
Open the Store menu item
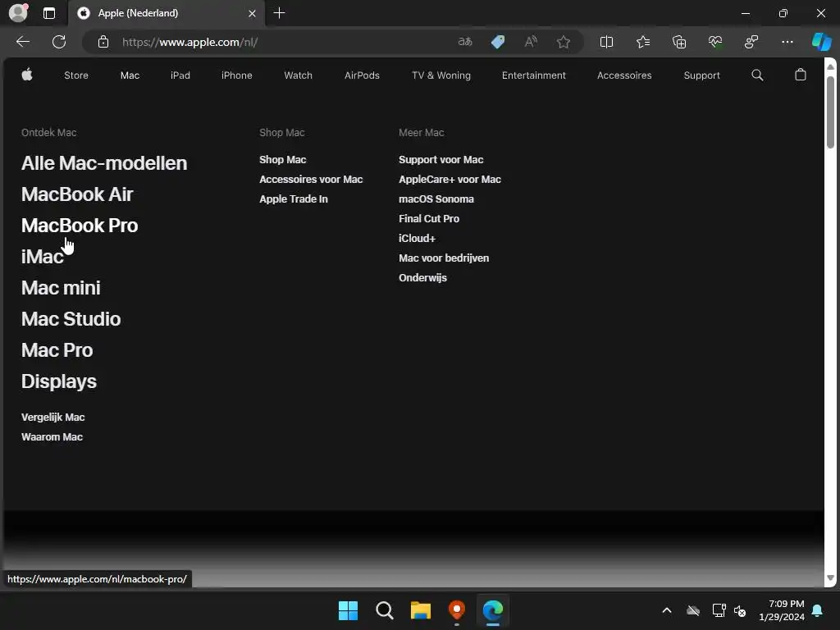pos(76,75)
